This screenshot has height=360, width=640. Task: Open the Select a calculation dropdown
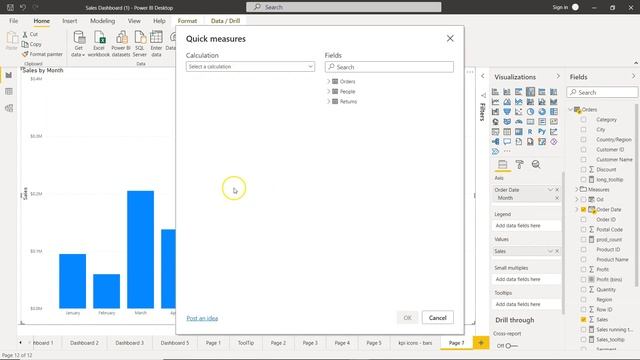(x=250, y=67)
